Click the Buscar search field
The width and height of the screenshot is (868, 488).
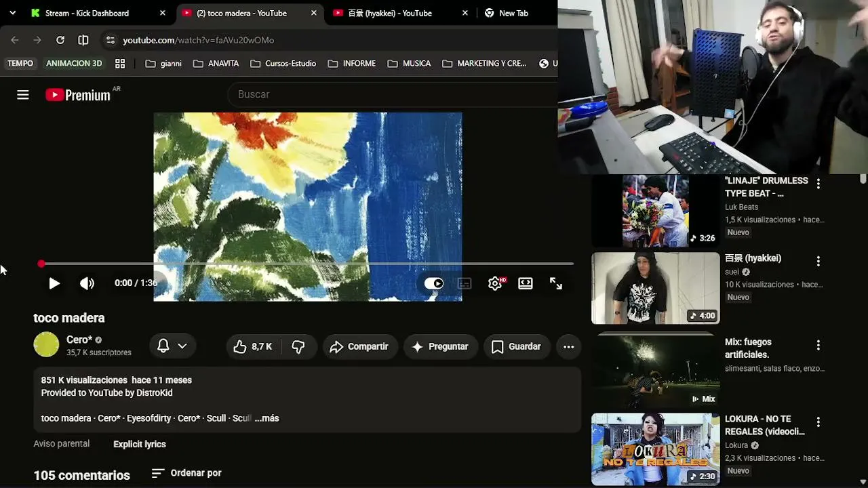tap(393, 94)
